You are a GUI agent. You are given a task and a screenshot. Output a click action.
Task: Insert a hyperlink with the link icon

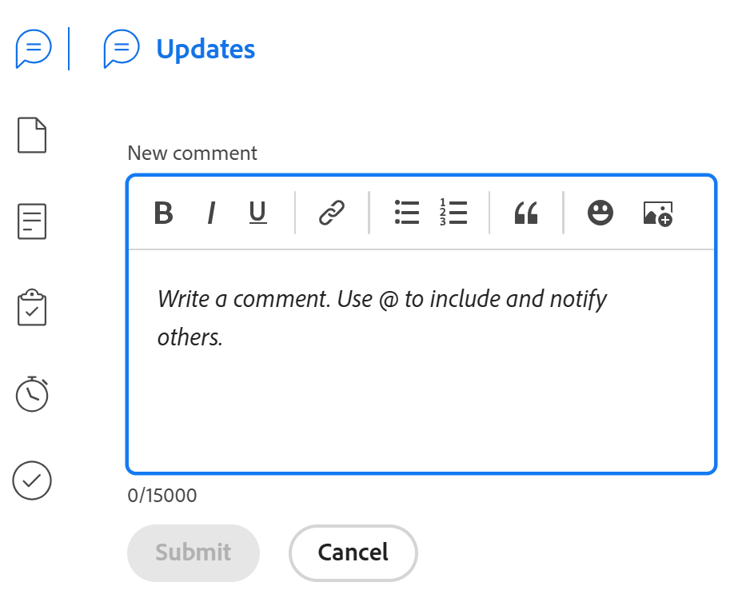(x=331, y=213)
